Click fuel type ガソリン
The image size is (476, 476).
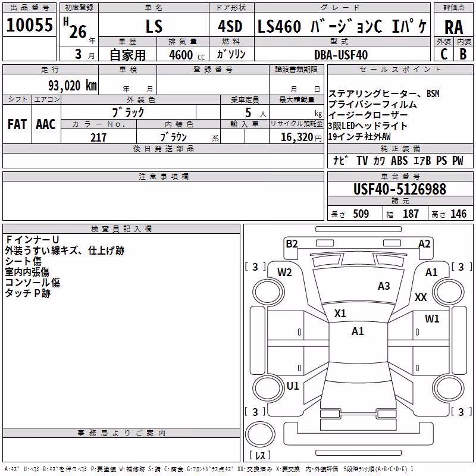click(231, 54)
